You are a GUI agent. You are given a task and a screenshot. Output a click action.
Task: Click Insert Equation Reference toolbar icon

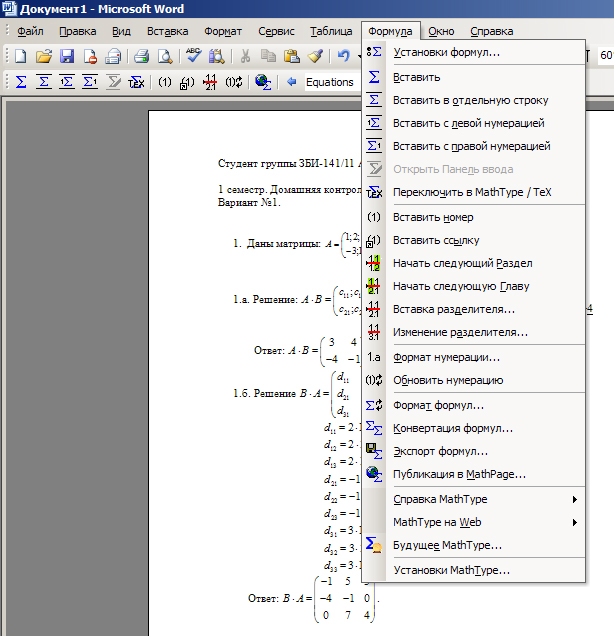click(x=187, y=83)
